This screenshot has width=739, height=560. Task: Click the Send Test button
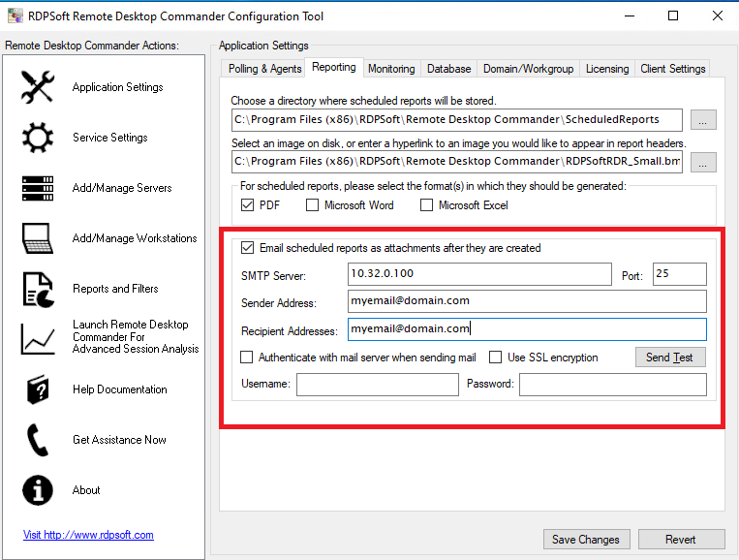click(x=669, y=358)
